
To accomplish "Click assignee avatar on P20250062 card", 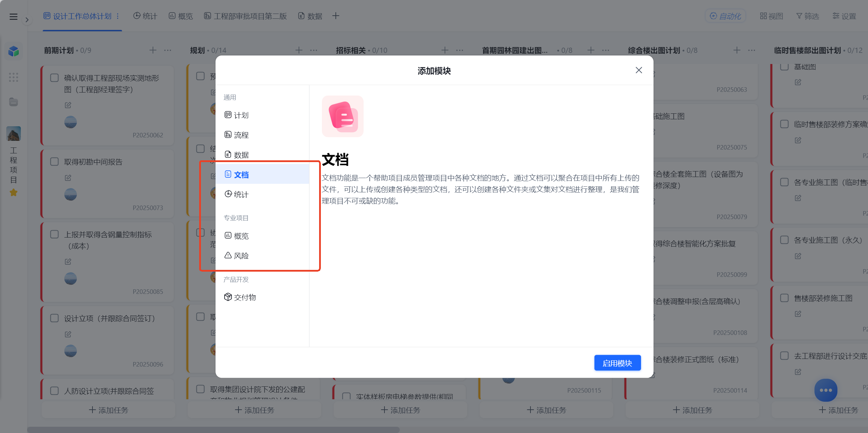I will [x=71, y=122].
